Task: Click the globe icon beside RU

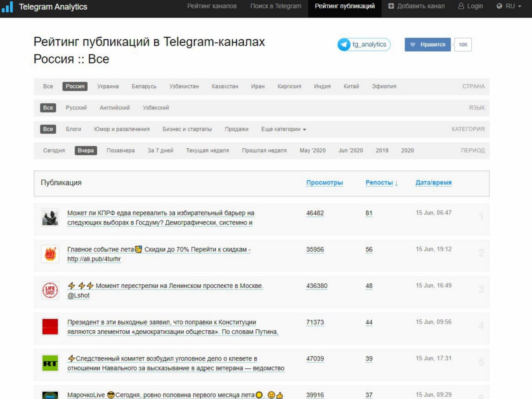Action: 499,6
